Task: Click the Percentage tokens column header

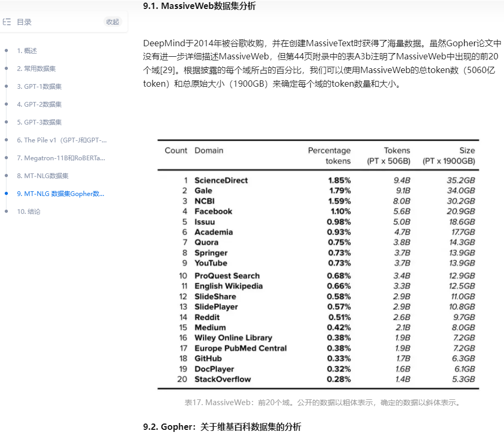Action: coord(329,156)
